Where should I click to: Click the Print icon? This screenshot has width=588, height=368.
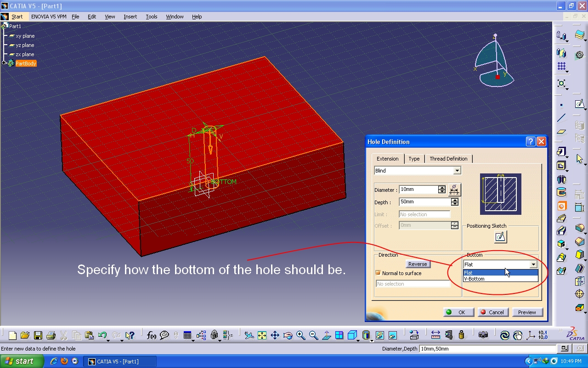point(51,335)
